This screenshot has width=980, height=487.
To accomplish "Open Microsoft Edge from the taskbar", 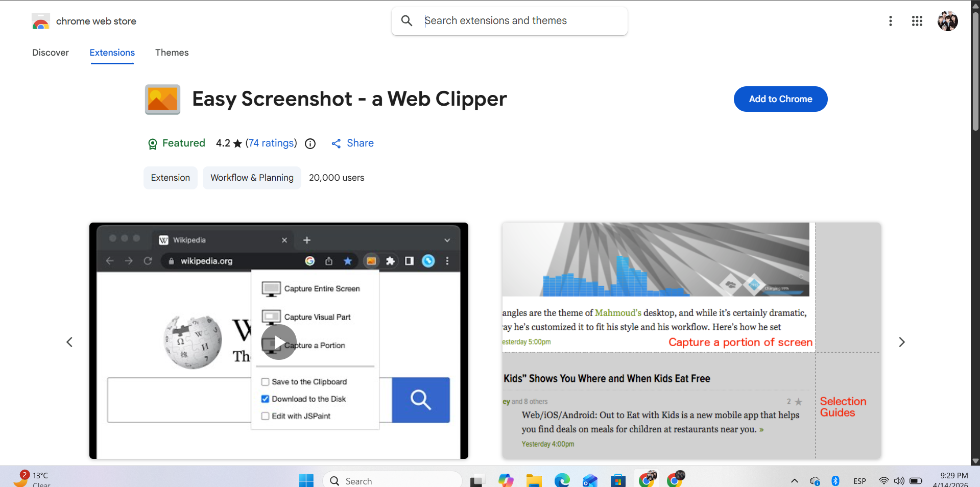I will (x=562, y=480).
